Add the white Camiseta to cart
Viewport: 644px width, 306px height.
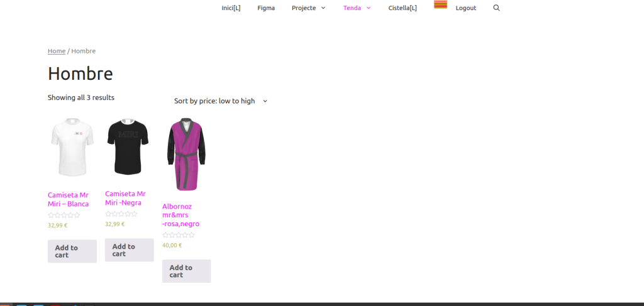click(x=72, y=251)
